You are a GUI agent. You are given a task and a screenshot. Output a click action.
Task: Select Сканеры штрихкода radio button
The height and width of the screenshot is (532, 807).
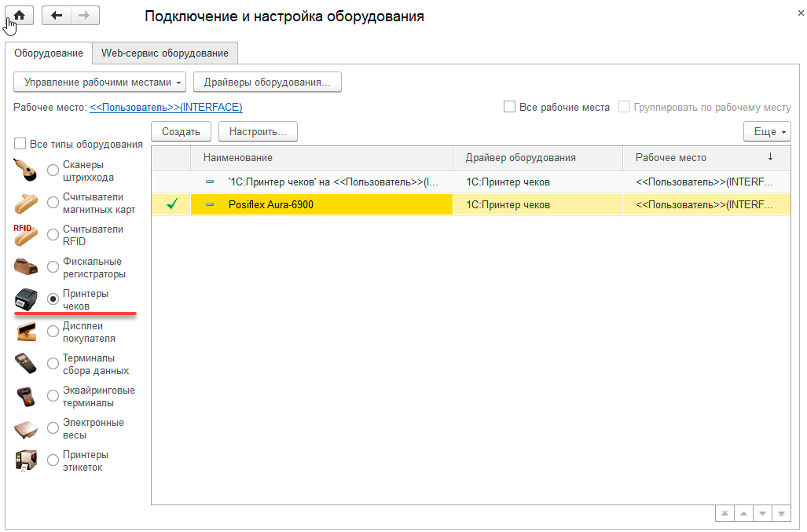coord(53,171)
